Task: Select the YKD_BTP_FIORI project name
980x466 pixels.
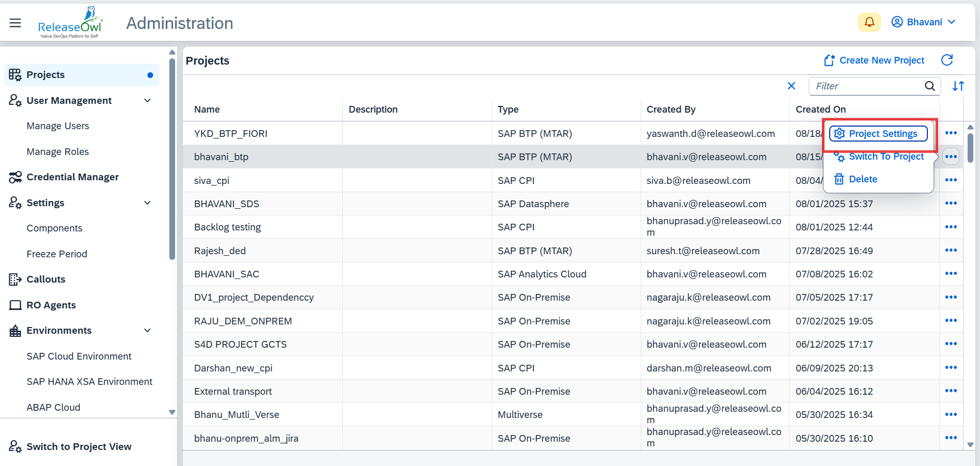Action: [x=231, y=134]
